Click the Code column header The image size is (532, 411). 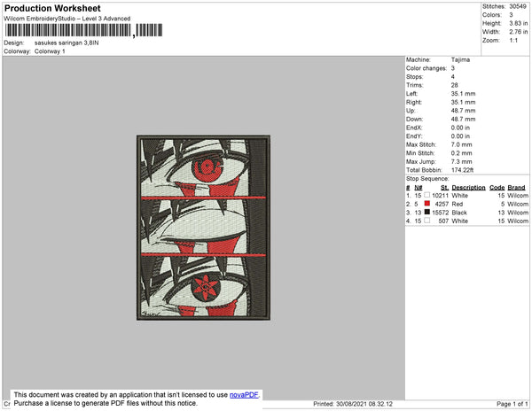[x=497, y=188]
